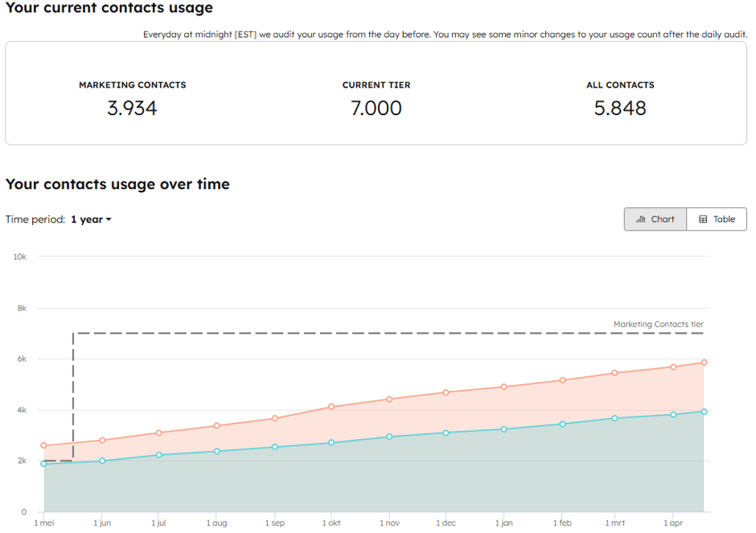756x533 pixels.
Task: Click the caret arrow next to 1 year
Action: coord(107,219)
